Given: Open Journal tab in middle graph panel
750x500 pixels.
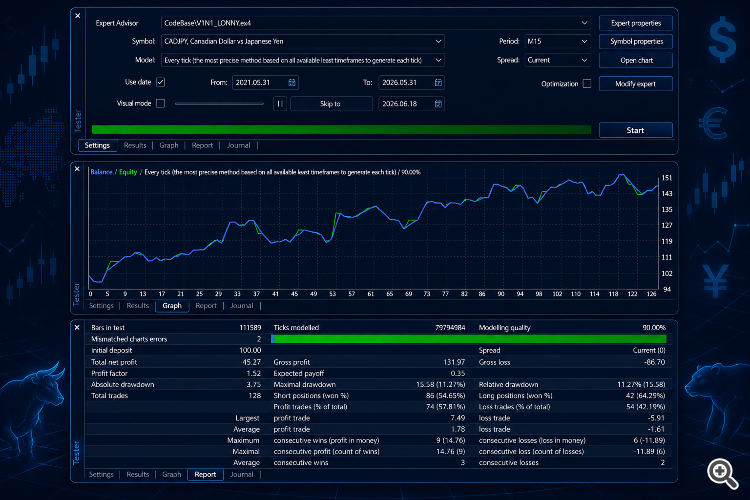Looking at the screenshot, I should (242, 306).
